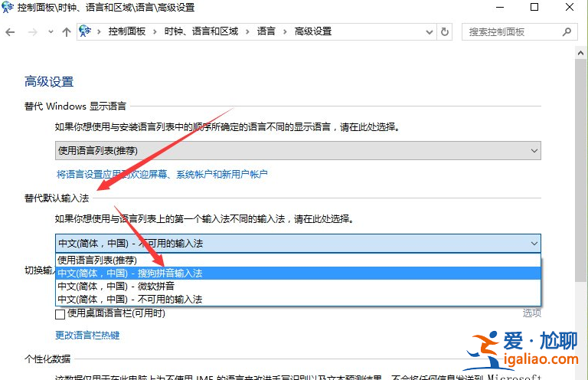Minimize the Control Panel window

tap(500, 7)
